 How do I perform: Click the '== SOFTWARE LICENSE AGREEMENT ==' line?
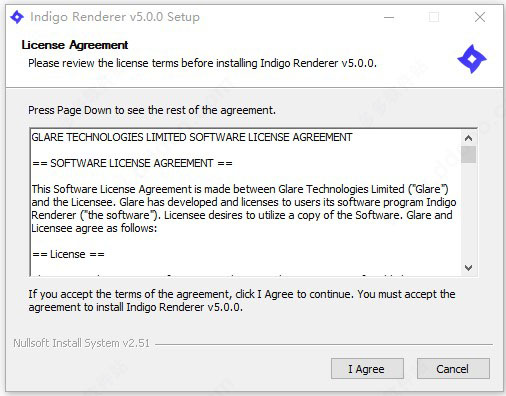point(132,163)
